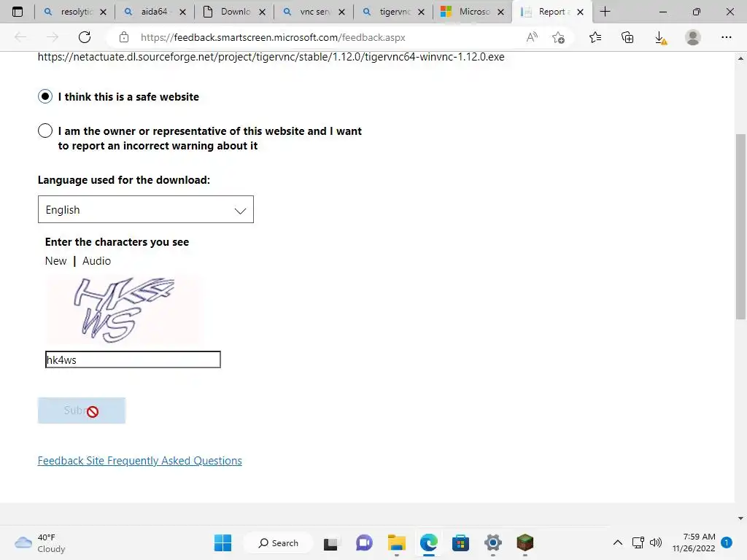The image size is (747, 560).
Task: Open the Windows Start menu
Action: (x=222, y=542)
